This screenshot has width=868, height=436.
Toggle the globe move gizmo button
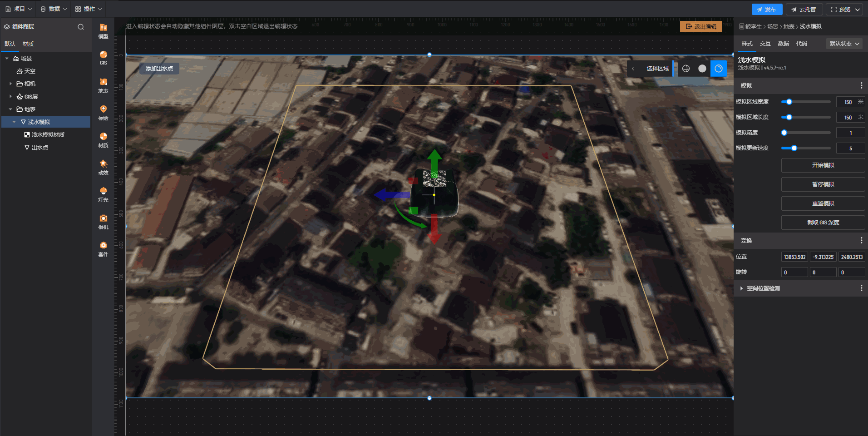point(686,69)
